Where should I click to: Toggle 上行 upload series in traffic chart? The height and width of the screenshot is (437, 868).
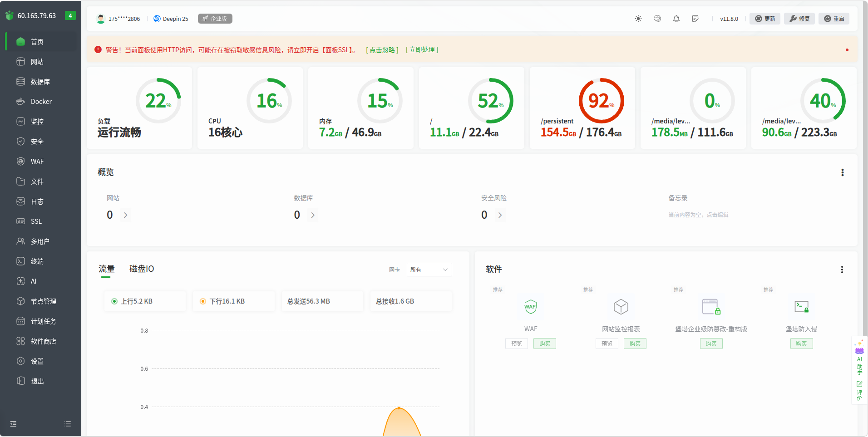point(145,301)
